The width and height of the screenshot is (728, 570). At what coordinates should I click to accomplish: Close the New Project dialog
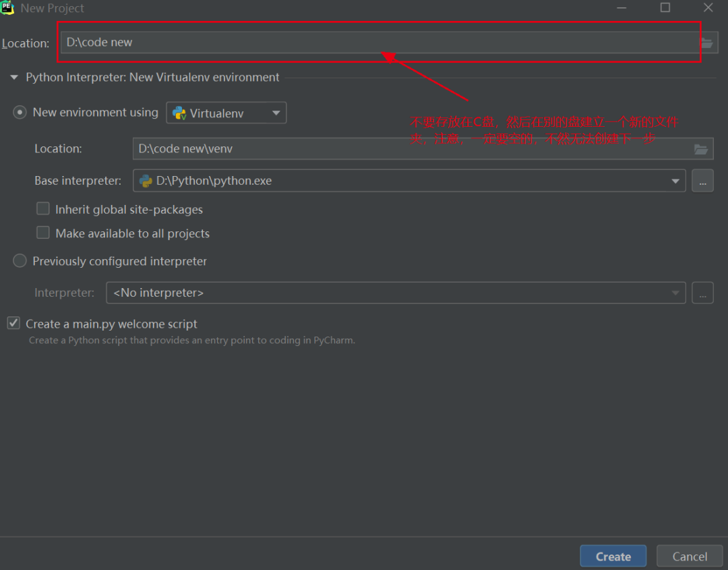tap(708, 7)
